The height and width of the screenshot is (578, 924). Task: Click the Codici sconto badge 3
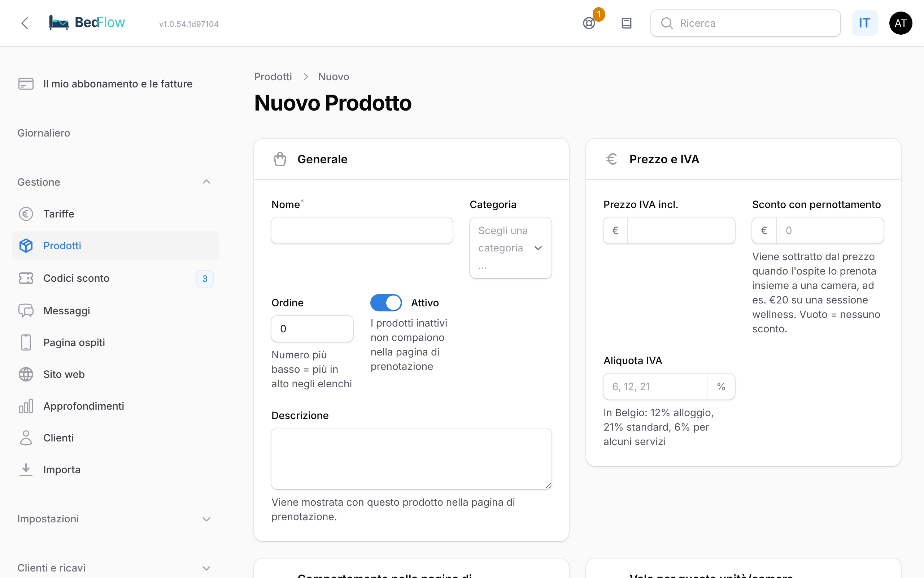click(x=205, y=279)
